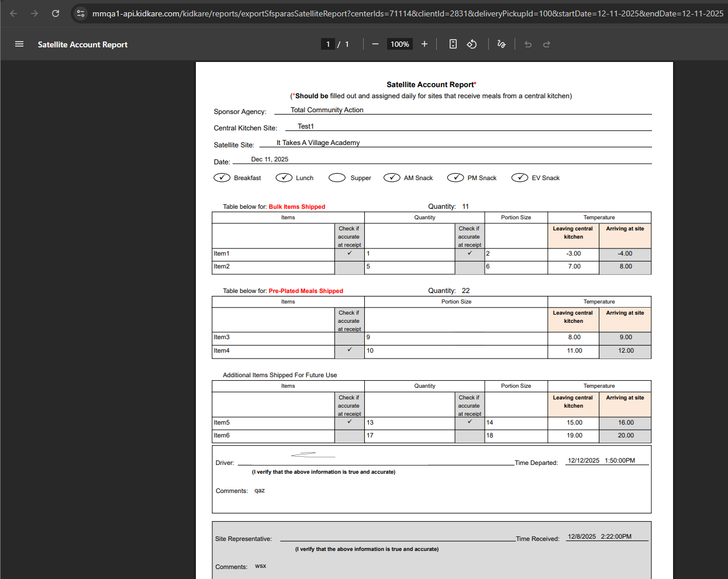The image size is (728, 579).
Task: Click the 100% zoom level display
Action: (399, 44)
